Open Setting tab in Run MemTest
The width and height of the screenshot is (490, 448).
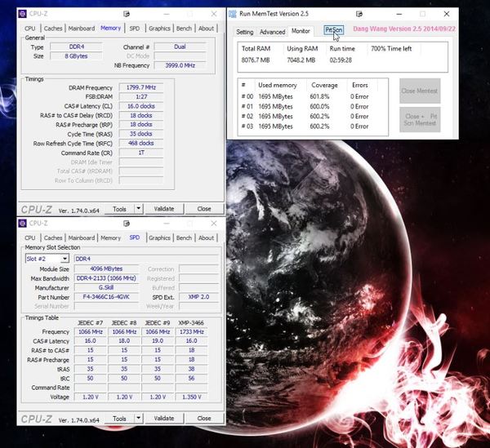(245, 32)
